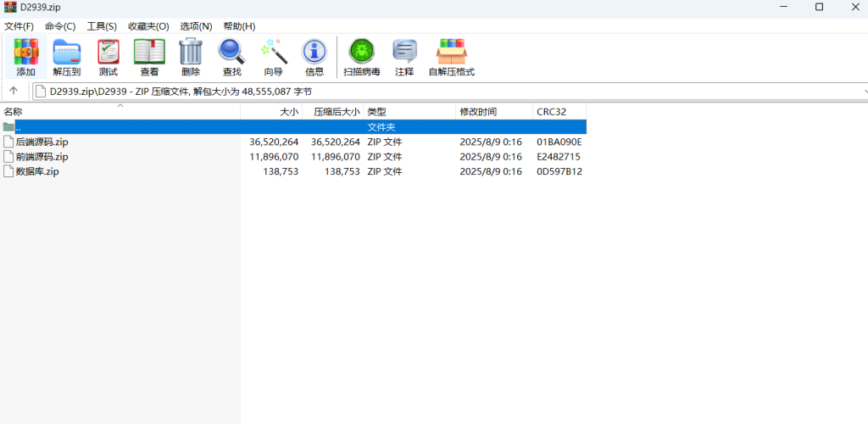The height and width of the screenshot is (424, 868).
Task: Go up one level using arrow button
Action: [14, 91]
